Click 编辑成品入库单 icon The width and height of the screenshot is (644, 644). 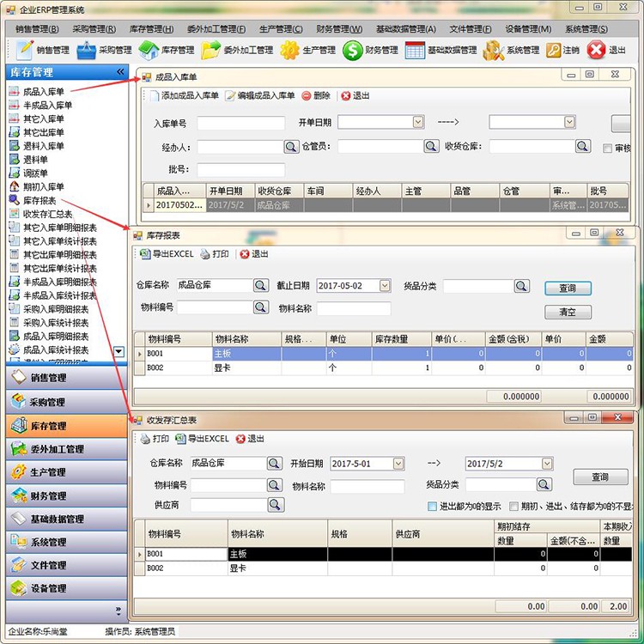pos(230,95)
